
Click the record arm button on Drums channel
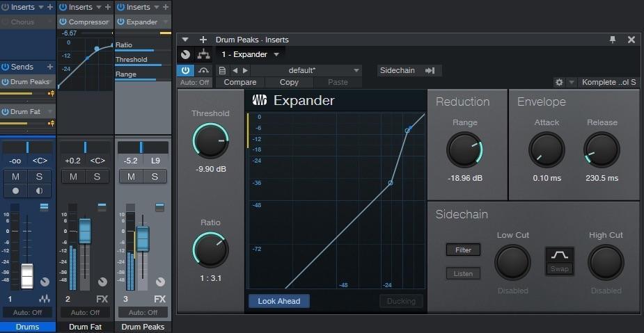[15, 190]
